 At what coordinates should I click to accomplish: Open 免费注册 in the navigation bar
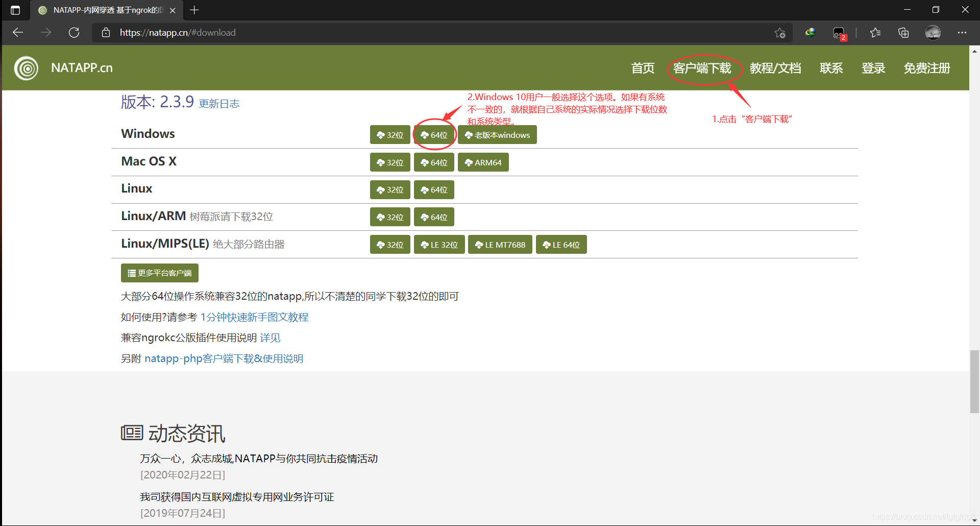[927, 68]
